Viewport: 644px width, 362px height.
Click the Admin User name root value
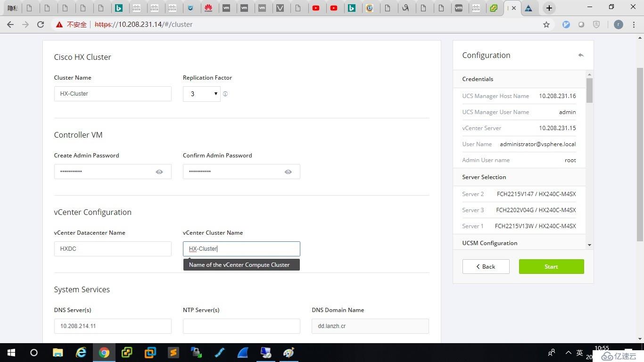tap(570, 160)
